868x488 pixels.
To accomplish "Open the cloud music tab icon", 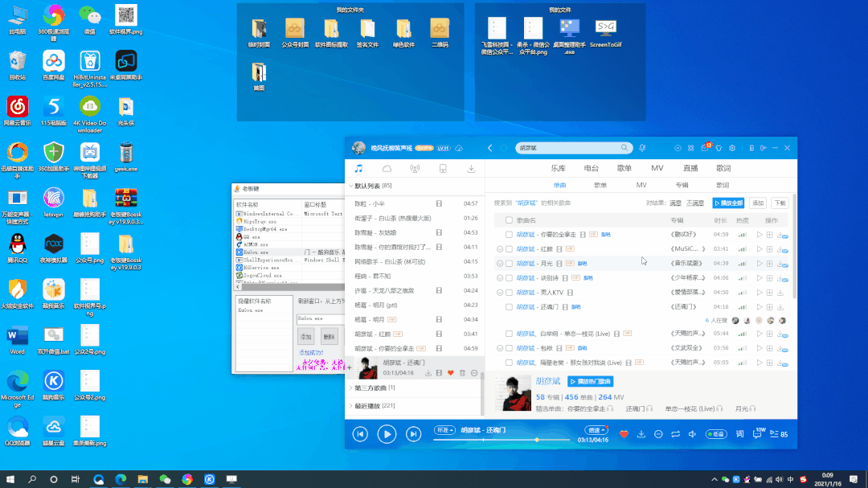I will point(387,169).
